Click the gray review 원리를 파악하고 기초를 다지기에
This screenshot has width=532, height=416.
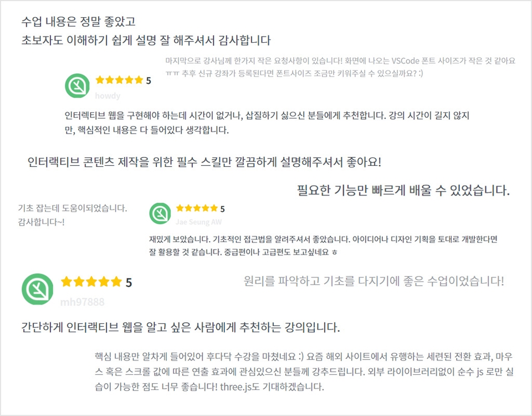coord(374,281)
